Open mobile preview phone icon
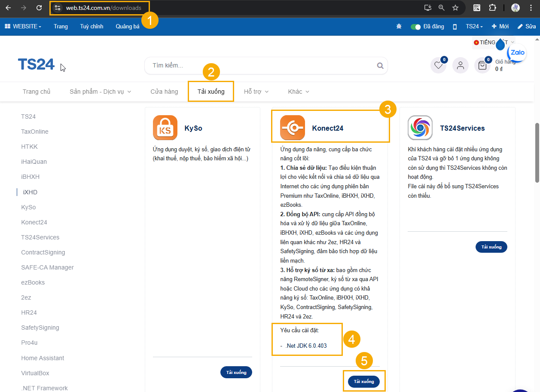Screen dimensions: 540x392 click(x=455, y=27)
